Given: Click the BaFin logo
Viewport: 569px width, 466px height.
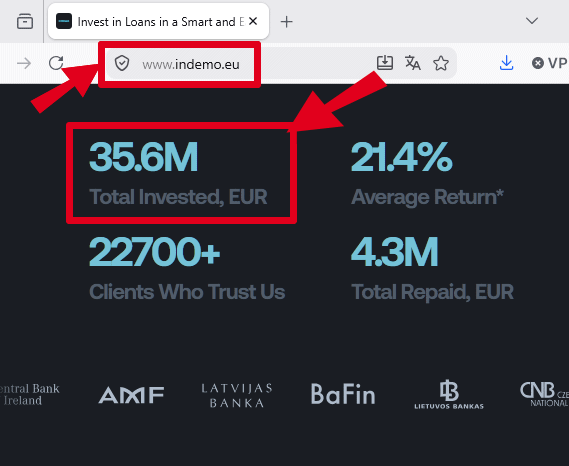Looking at the screenshot, I should pyautogui.click(x=343, y=394).
